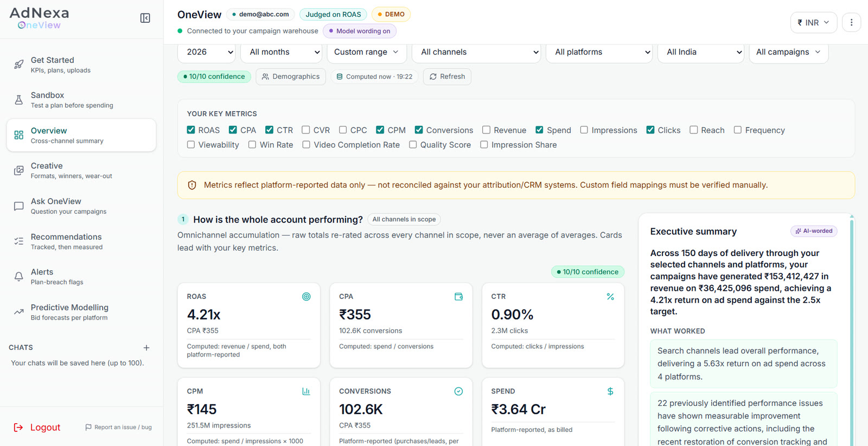Click the chat bubble icon for Ask OneView
The width and height of the screenshot is (868, 446).
click(x=19, y=206)
